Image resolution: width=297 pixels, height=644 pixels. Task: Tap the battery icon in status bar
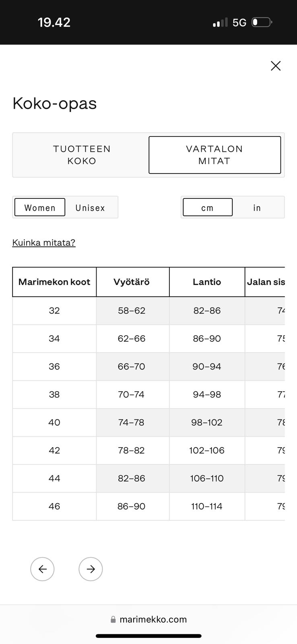[262, 22]
